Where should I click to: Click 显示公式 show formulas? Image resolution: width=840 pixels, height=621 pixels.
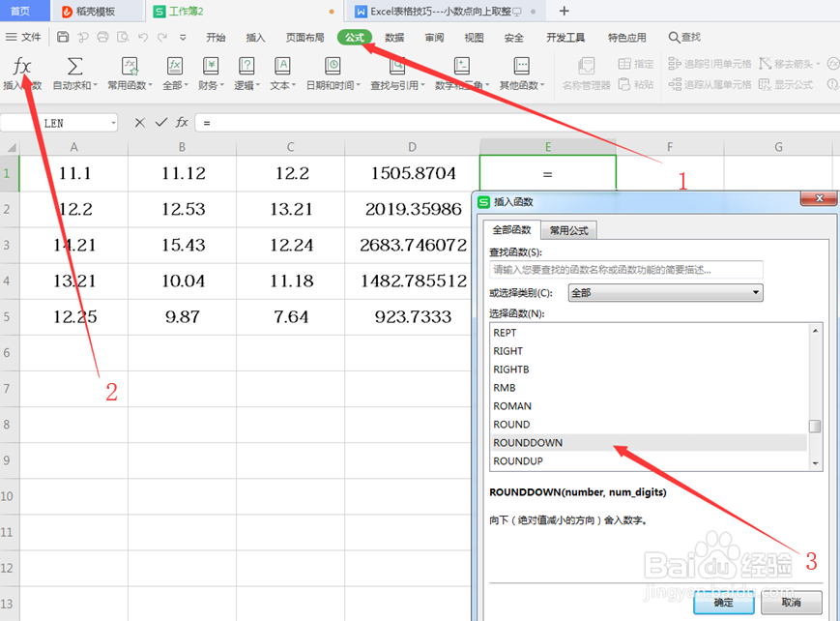click(x=786, y=84)
